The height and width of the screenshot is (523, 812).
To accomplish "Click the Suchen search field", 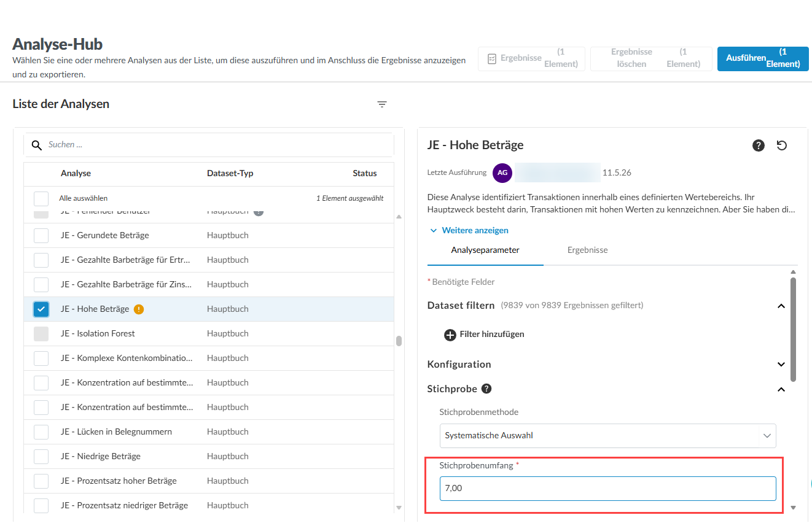I will 209,145.
